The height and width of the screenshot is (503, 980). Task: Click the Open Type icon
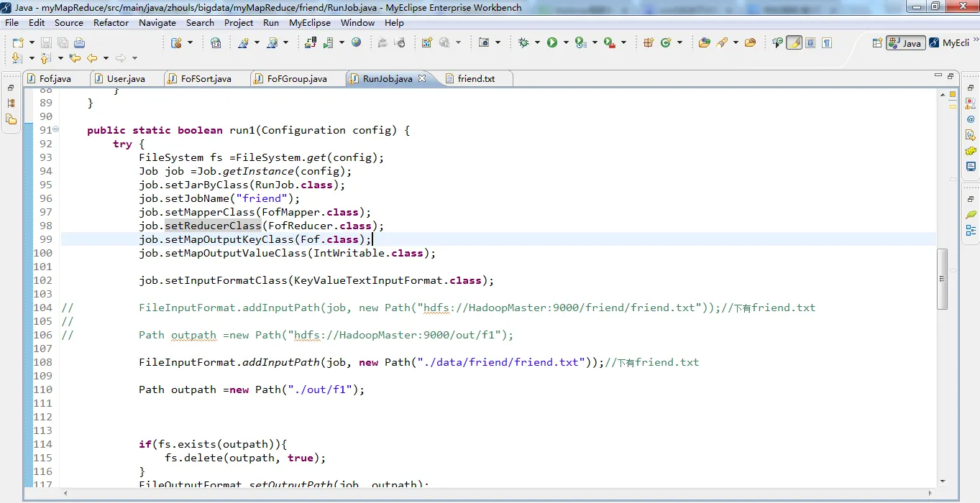pos(705,42)
